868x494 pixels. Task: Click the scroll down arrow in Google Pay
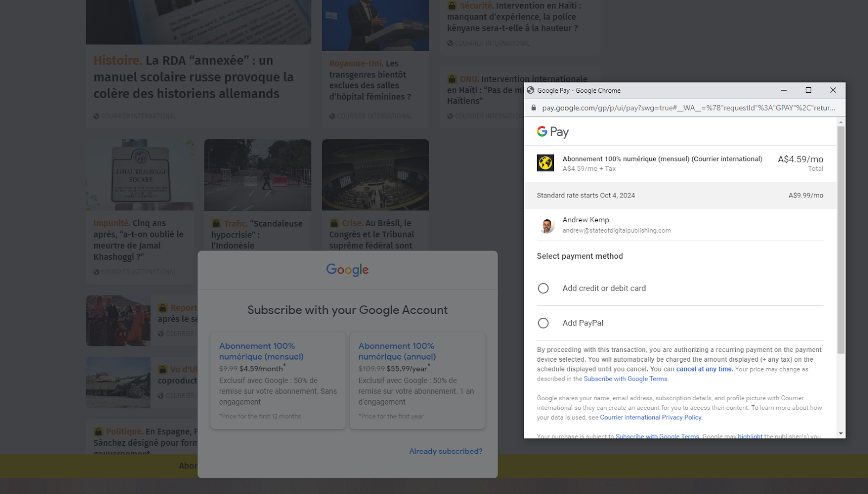click(x=841, y=433)
